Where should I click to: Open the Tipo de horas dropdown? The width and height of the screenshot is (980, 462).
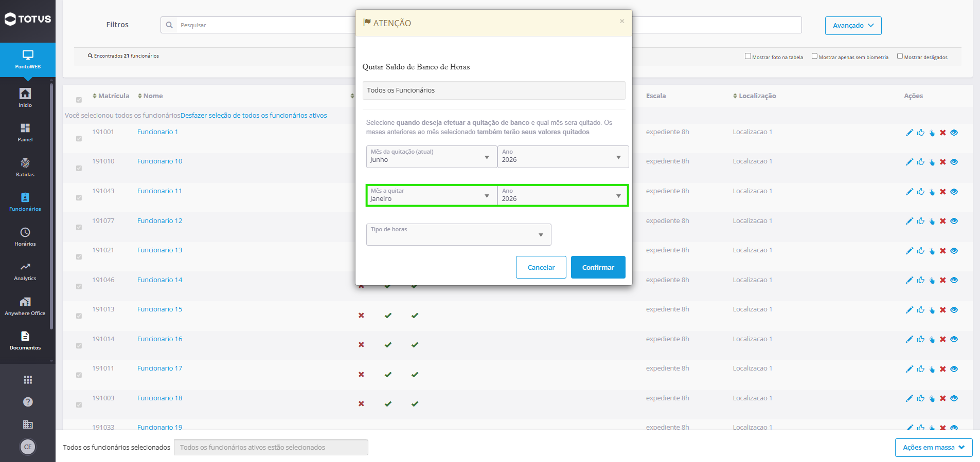[458, 234]
